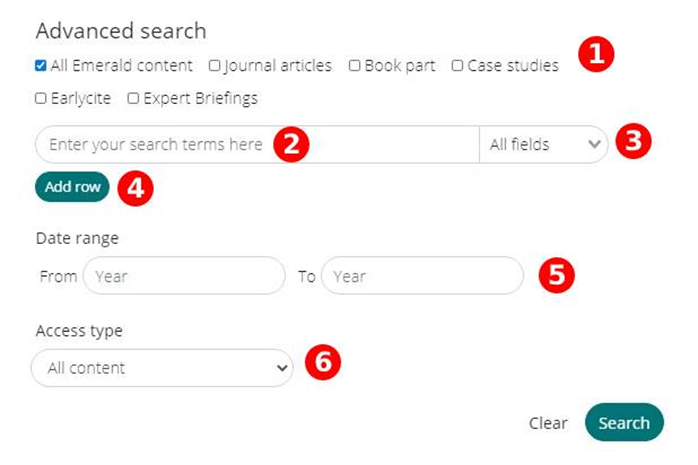Check the Journal articles checkbox

click(215, 65)
